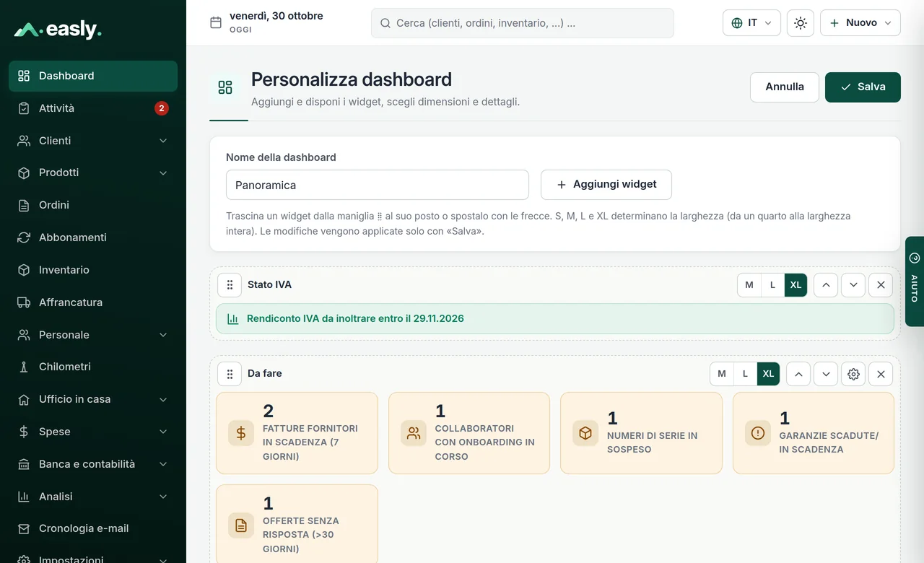The image size is (924, 563).
Task: Open the IT language dropdown
Action: [751, 23]
